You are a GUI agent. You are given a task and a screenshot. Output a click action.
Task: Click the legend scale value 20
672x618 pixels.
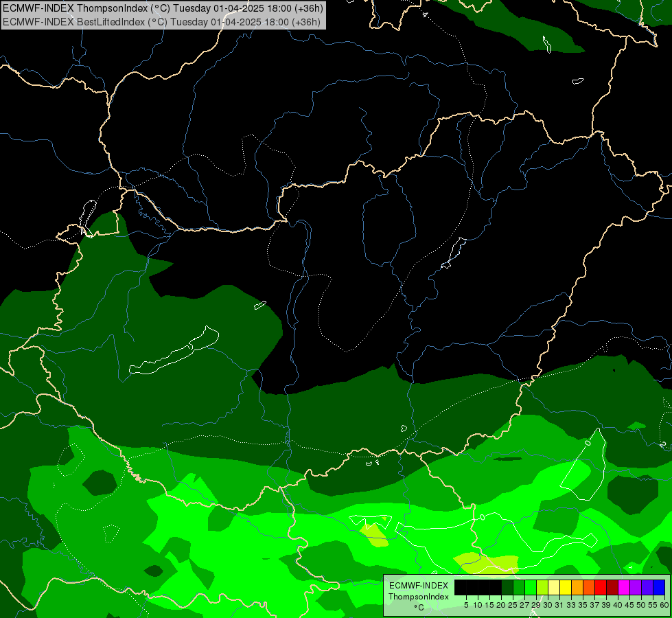[x=501, y=605]
